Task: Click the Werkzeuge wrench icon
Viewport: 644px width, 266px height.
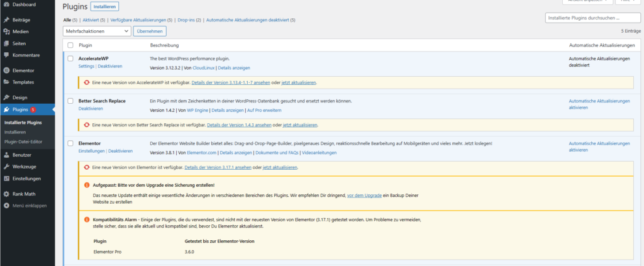Action: [x=6, y=167]
